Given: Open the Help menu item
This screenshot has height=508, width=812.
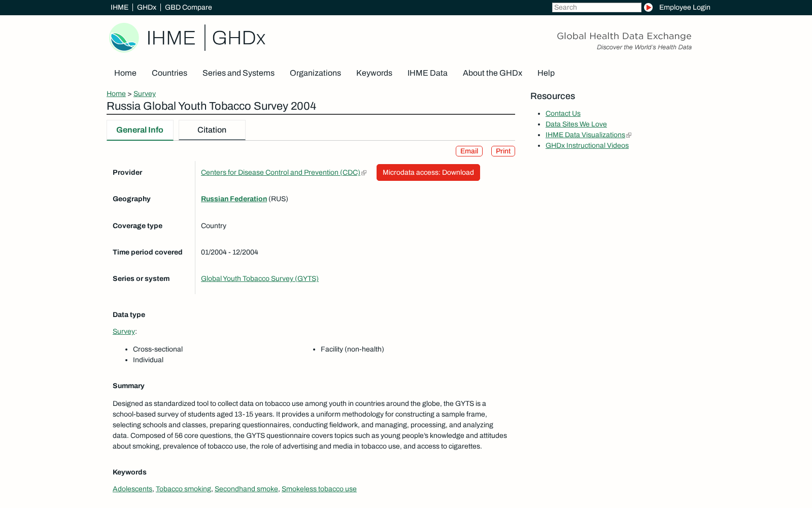Looking at the screenshot, I should click(x=546, y=73).
